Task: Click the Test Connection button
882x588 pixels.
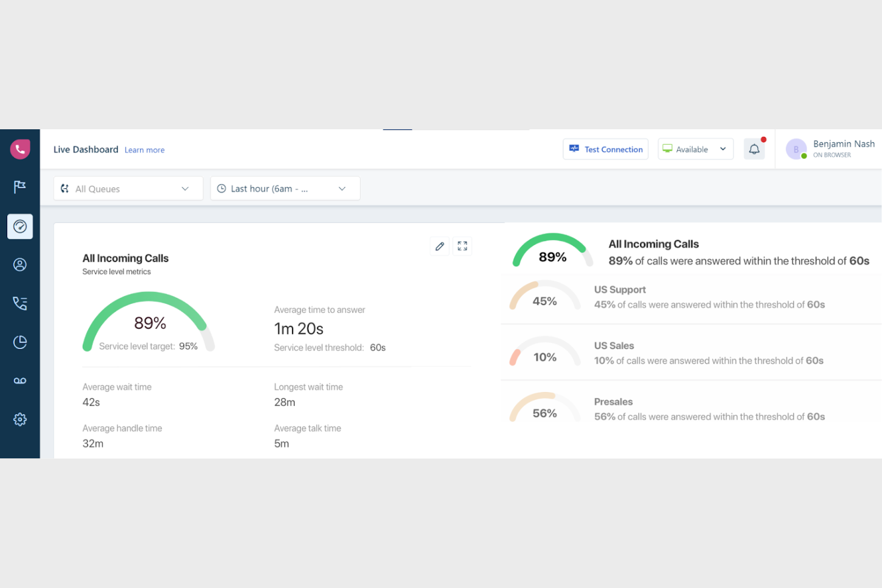Action: [x=605, y=149]
